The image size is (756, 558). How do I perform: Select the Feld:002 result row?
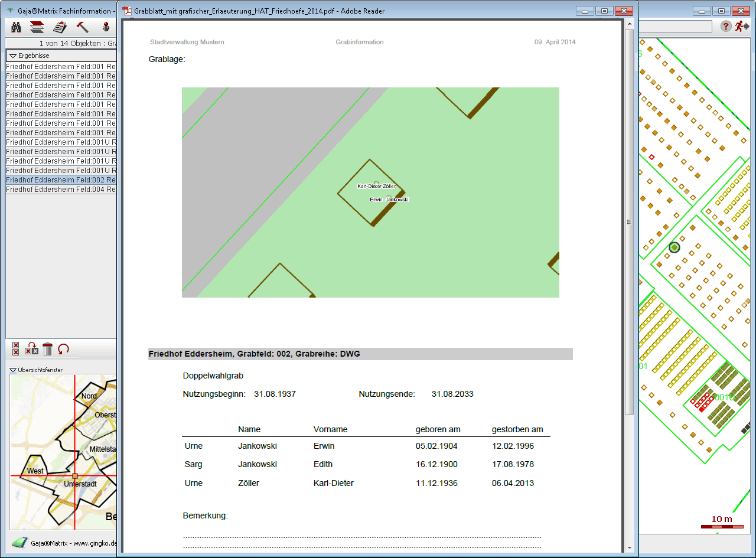pos(61,180)
